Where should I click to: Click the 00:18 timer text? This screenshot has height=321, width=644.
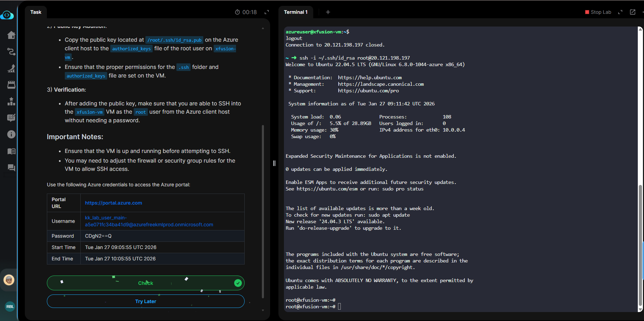(x=249, y=12)
